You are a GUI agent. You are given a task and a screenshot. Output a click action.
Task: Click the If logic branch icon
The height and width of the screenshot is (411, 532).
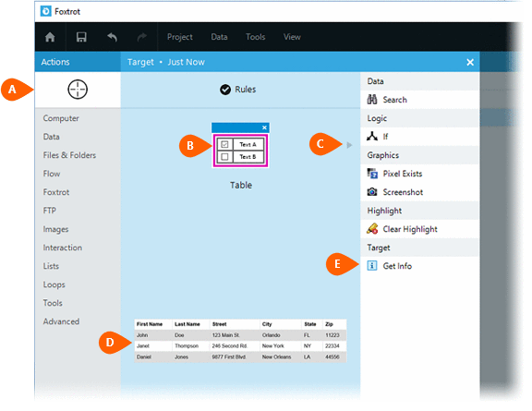(372, 137)
